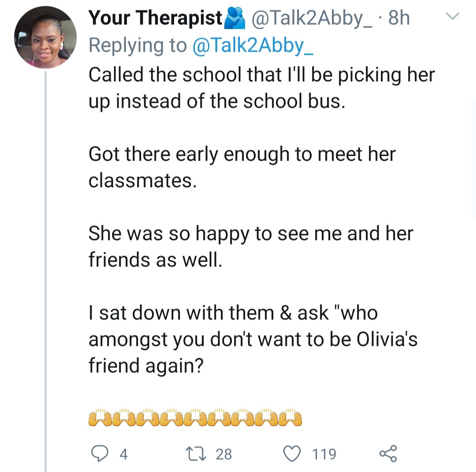
Task: Click the 'Got there early enough' paragraph
Action: pos(242,167)
